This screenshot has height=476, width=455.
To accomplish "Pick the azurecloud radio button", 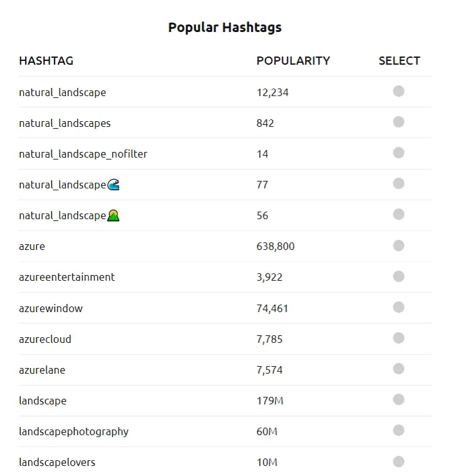I will [x=399, y=338].
